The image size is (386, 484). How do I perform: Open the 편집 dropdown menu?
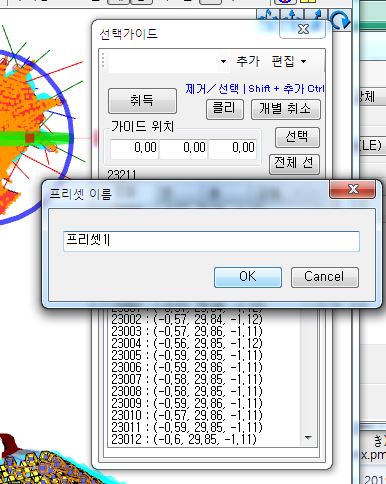[289, 61]
